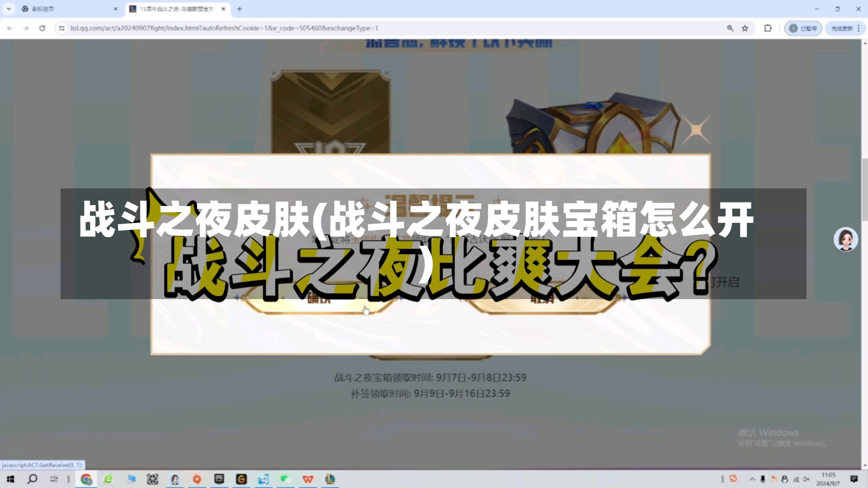The image size is (868, 488).
Task: Open the zoom magnifier icon in address bar
Action: pos(730,28)
